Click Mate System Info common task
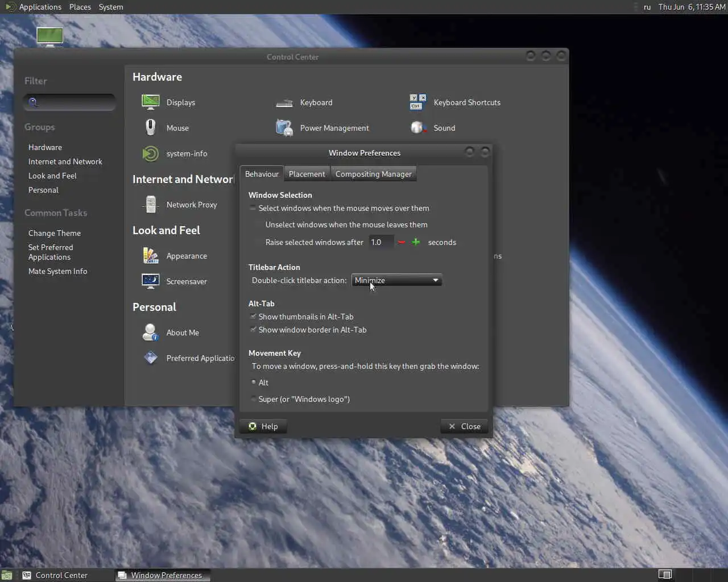728x582 pixels. pos(58,271)
